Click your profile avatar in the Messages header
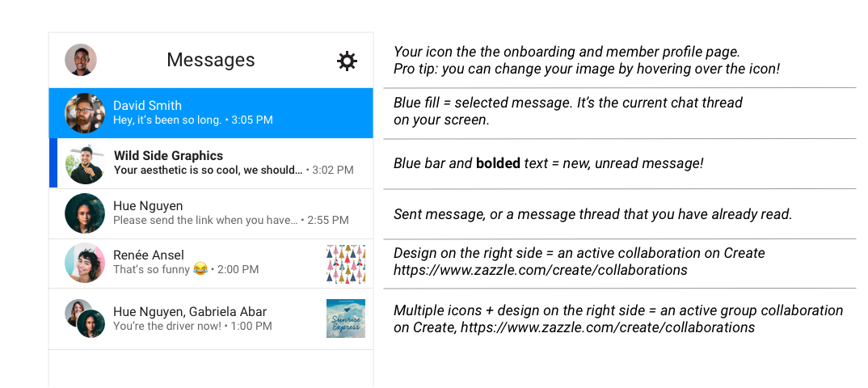 81,60
